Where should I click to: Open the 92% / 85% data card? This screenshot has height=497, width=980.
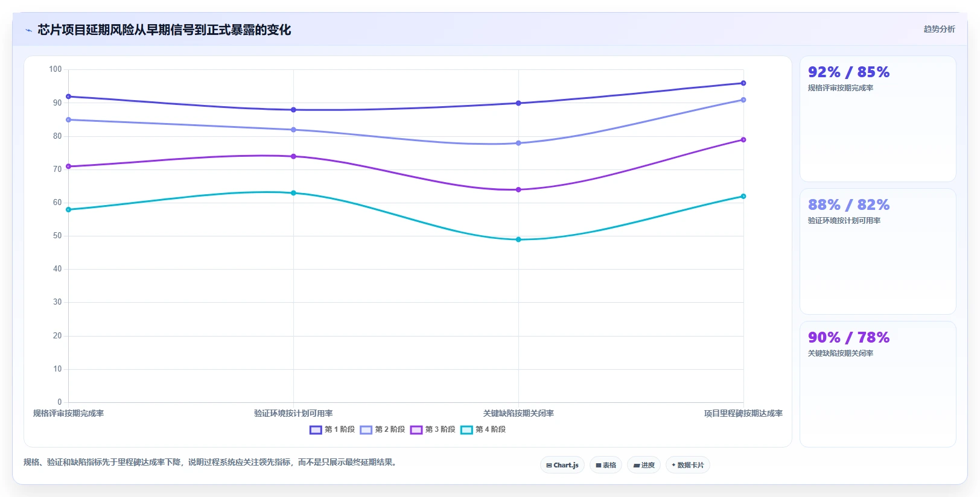(x=877, y=119)
